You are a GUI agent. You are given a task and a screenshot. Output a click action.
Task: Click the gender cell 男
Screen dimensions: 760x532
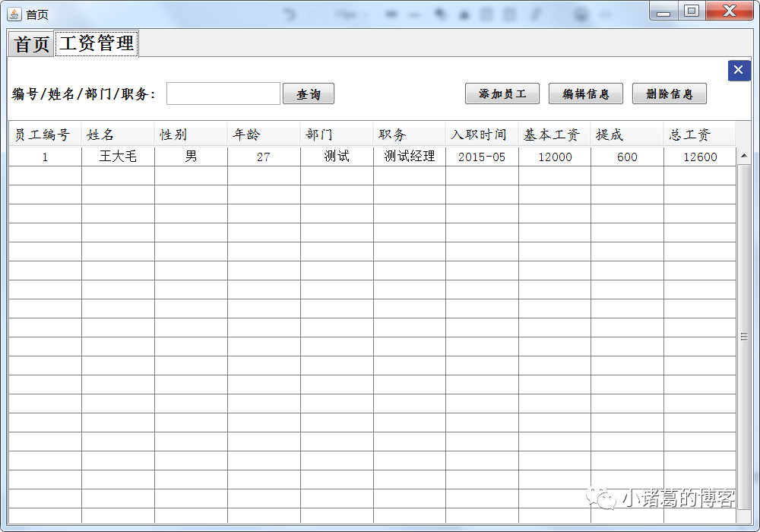click(191, 157)
